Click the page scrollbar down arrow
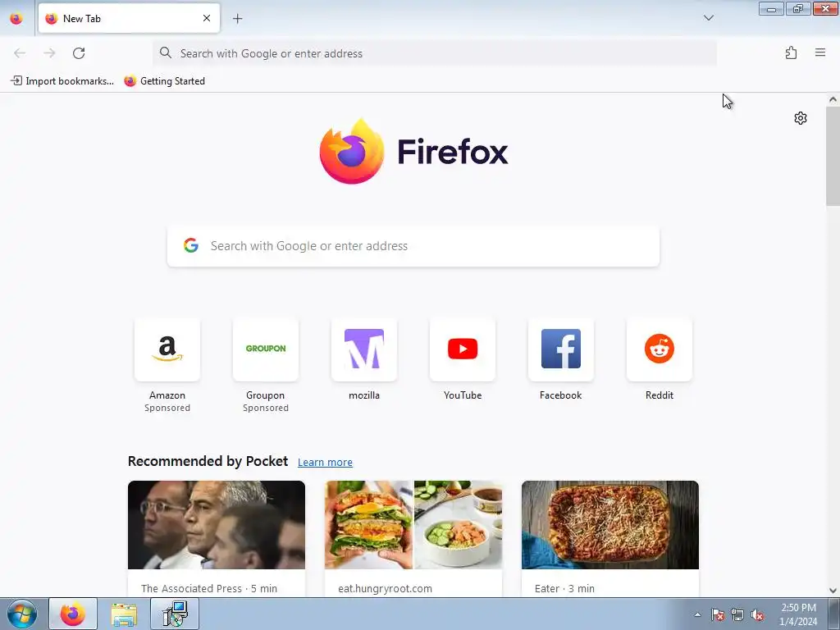Viewport: 840px width, 630px height. [x=833, y=591]
